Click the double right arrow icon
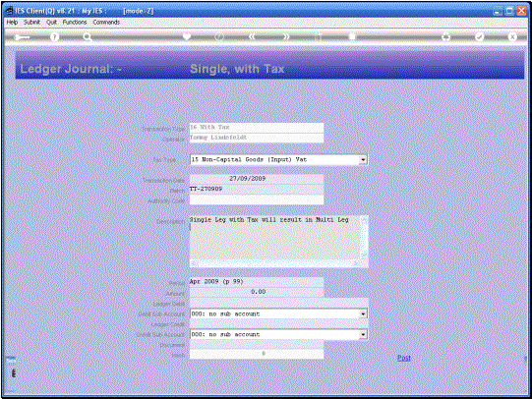Viewport: 532px width, 399px height. [286, 36]
